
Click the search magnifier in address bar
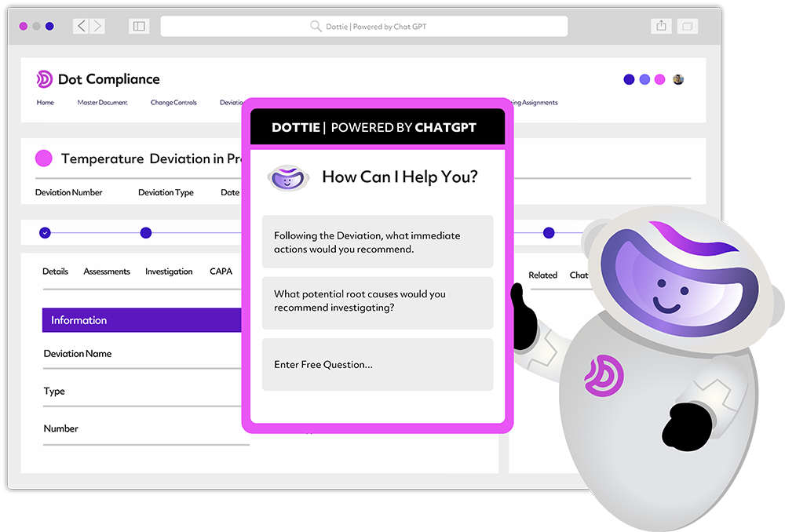point(316,26)
